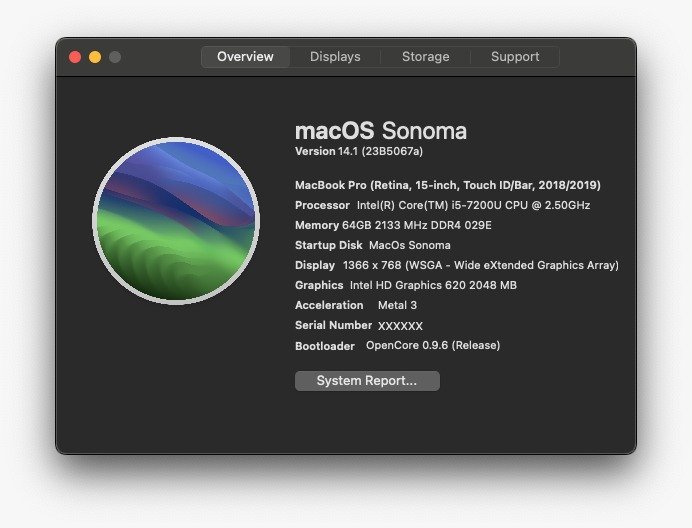This screenshot has width=692, height=528.
Task: Minimize the window with the yellow button
Action: click(x=95, y=57)
